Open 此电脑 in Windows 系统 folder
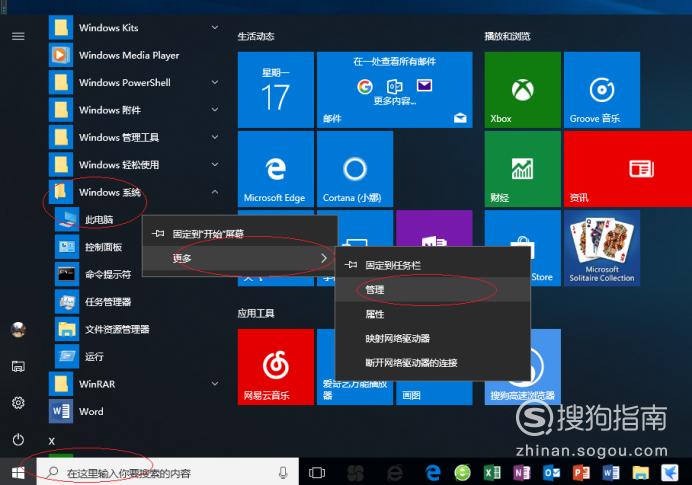This screenshot has width=692, height=485. 97,219
